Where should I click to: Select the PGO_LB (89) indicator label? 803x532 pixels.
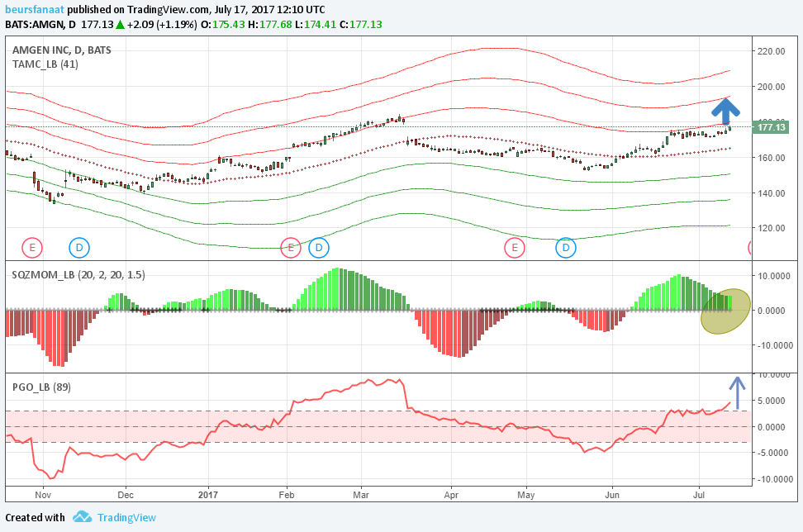point(41,387)
